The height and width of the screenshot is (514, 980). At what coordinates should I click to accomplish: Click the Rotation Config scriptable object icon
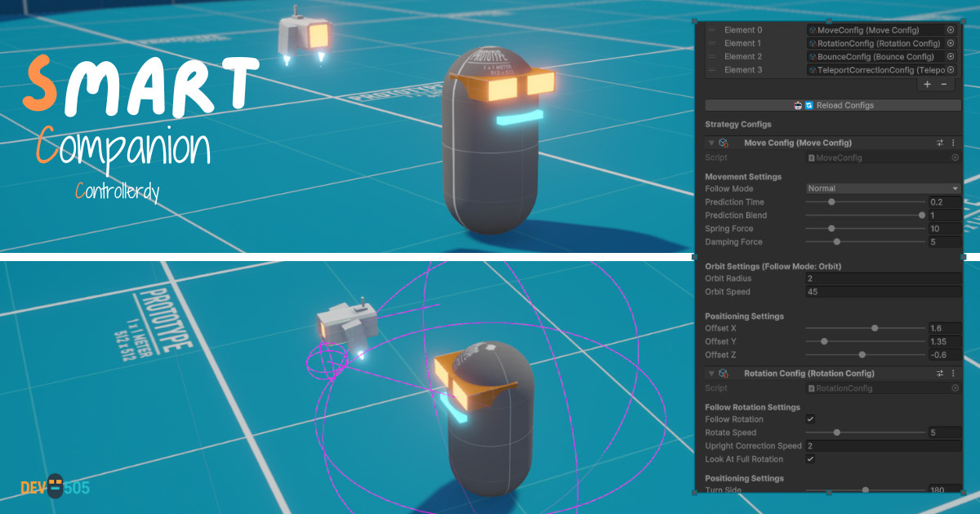tap(724, 373)
